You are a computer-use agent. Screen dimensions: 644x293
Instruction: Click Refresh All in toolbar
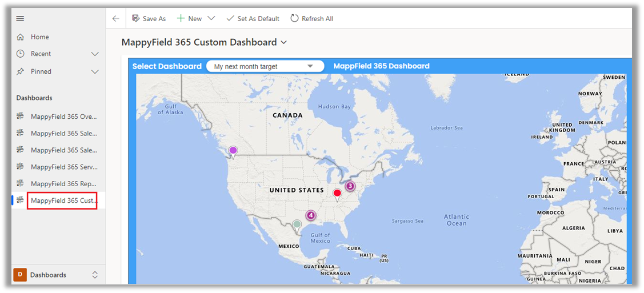click(x=311, y=18)
